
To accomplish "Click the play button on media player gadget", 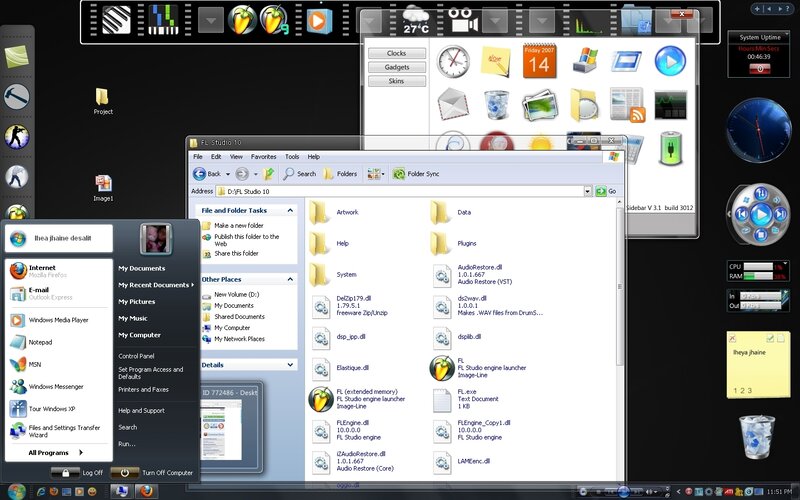I will [760, 214].
